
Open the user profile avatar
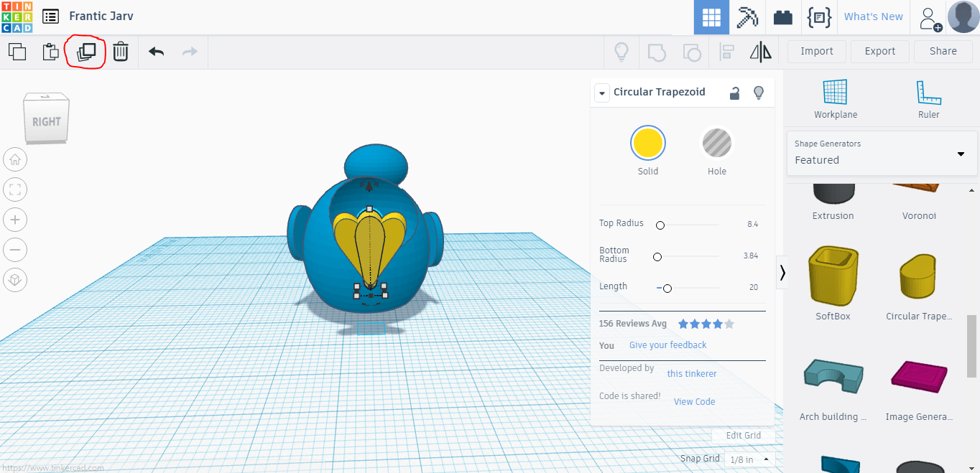(x=963, y=17)
